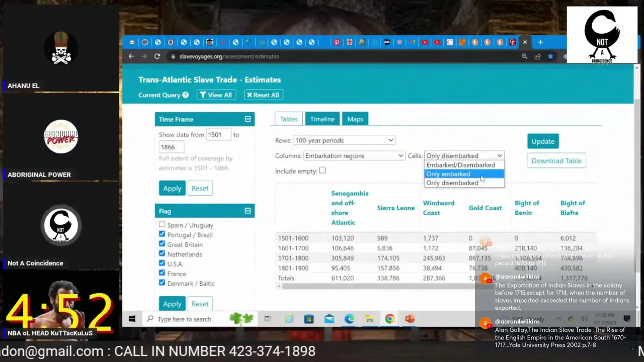Click the start year field showing 1501
644x362 pixels.
pos(218,135)
